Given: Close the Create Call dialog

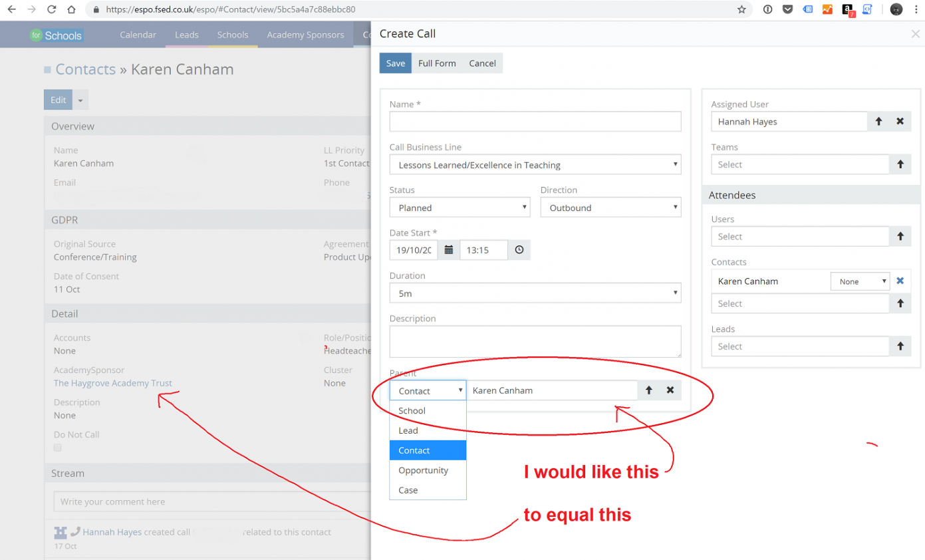Looking at the screenshot, I should (x=916, y=34).
